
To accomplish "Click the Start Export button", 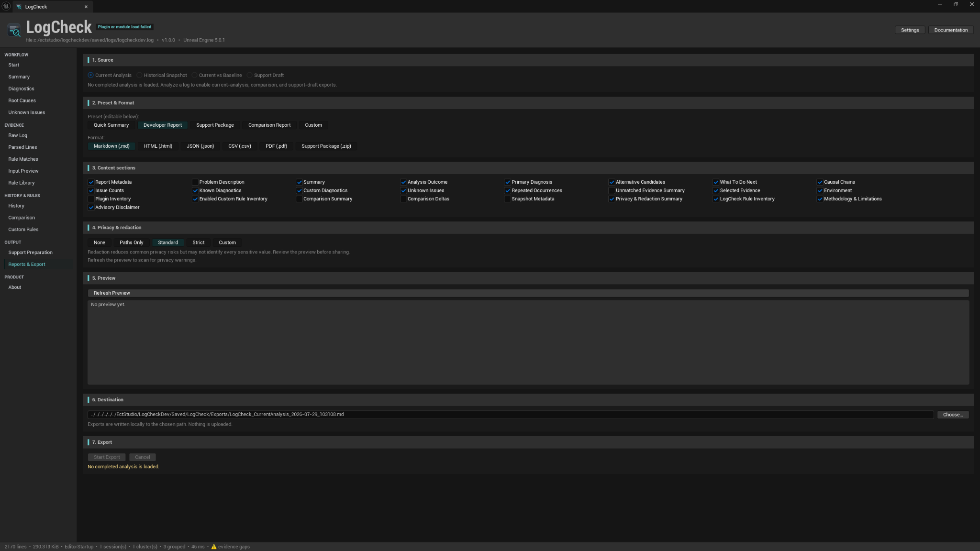I will pyautogui.click(x=107, y=457).
